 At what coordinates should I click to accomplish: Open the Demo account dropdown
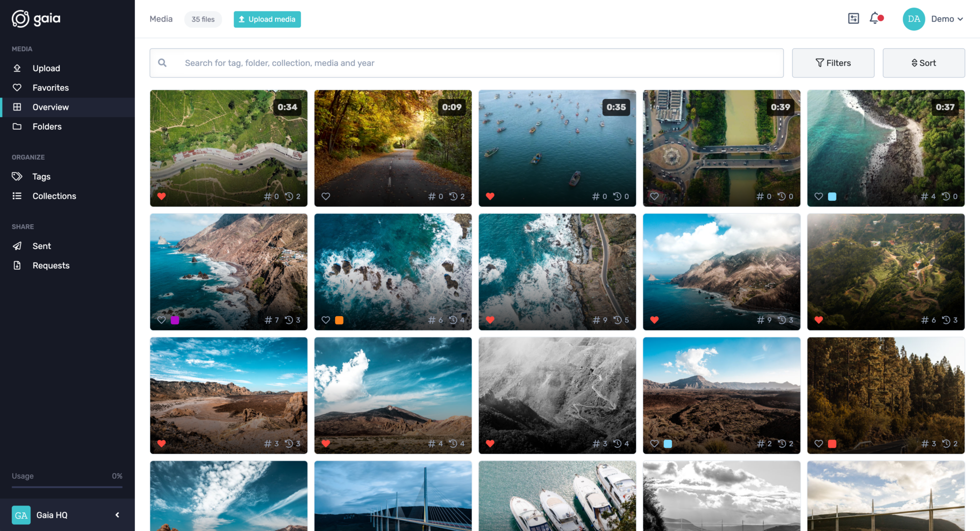pos(947,19)
